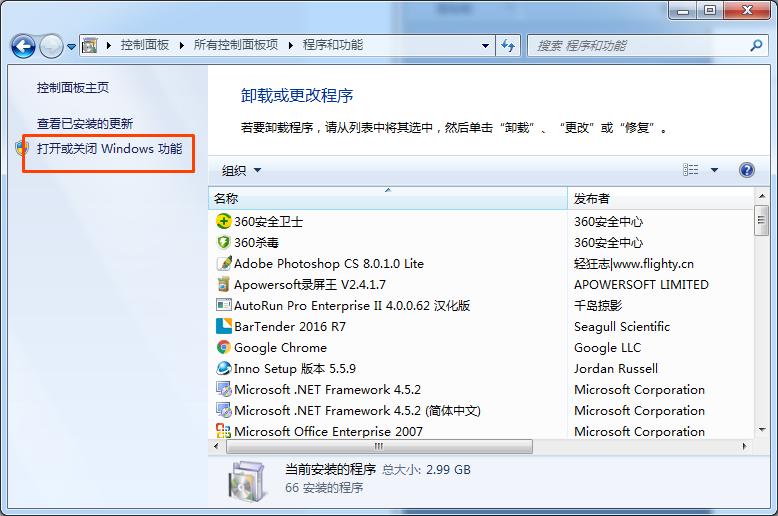Screen dimensions: 778x516
Task: Click the shield icon beside Windows 功能 link
Action: coord(21,148)
